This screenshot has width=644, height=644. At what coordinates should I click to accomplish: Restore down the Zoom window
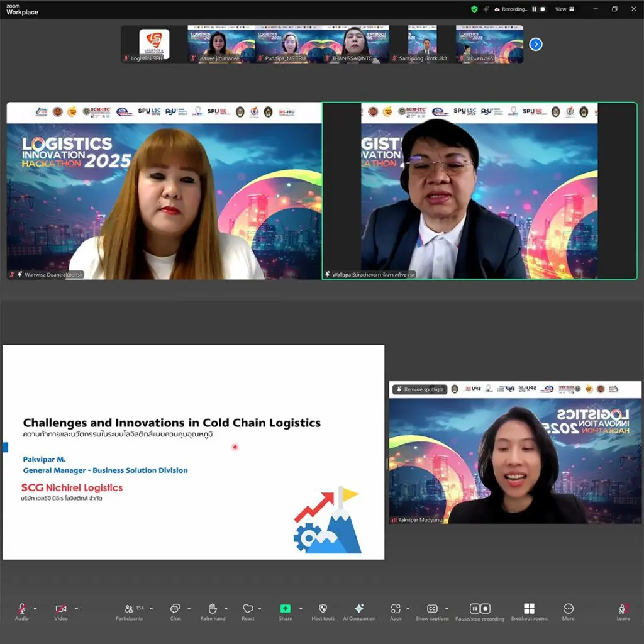pos(614,9)
